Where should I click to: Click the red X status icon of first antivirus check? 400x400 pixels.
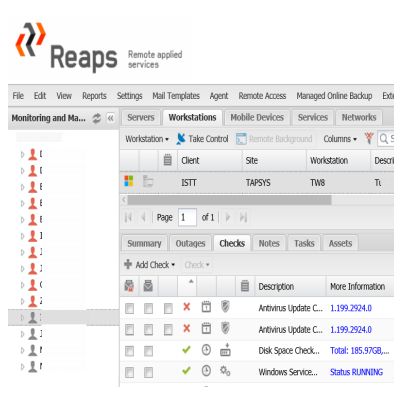pyautogui.click(x=187, y=307)
